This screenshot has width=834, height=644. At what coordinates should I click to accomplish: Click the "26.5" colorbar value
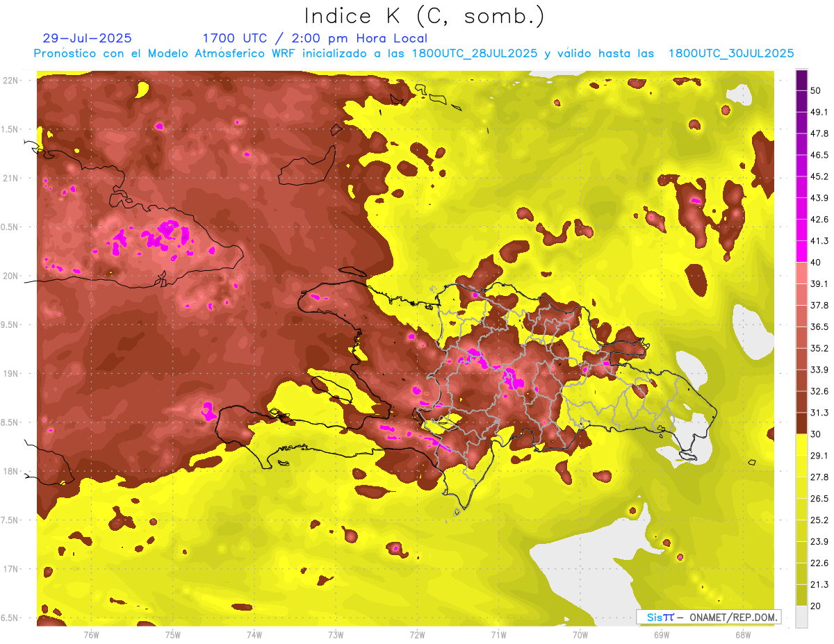(819, 499)
